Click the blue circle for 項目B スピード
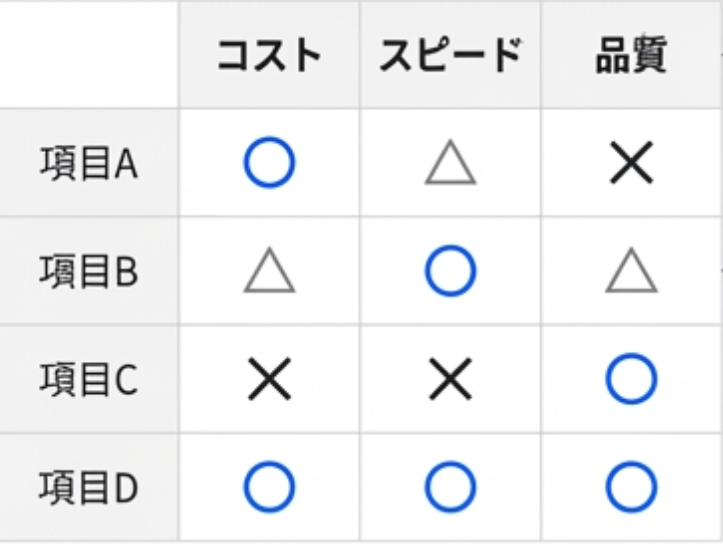723x544 pixels. pyautogui.click(x=450, y=271)
